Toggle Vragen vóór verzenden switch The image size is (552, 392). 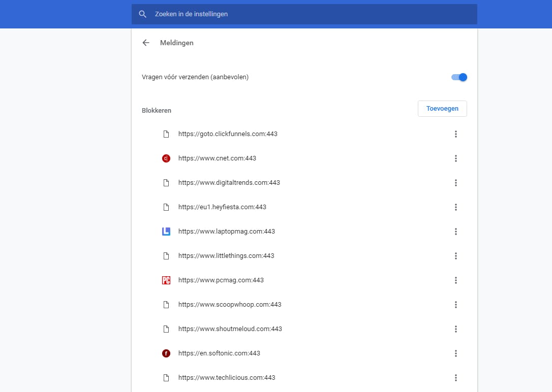459,77
